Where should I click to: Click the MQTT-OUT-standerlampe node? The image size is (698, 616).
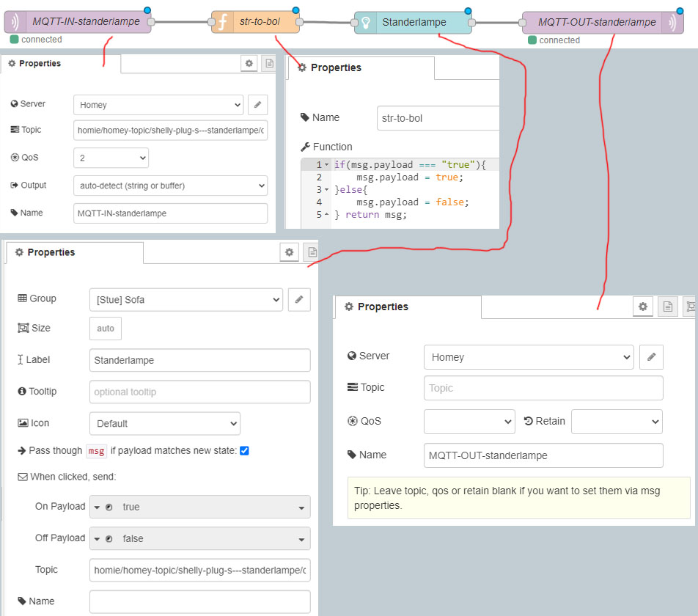coord(603,22)
